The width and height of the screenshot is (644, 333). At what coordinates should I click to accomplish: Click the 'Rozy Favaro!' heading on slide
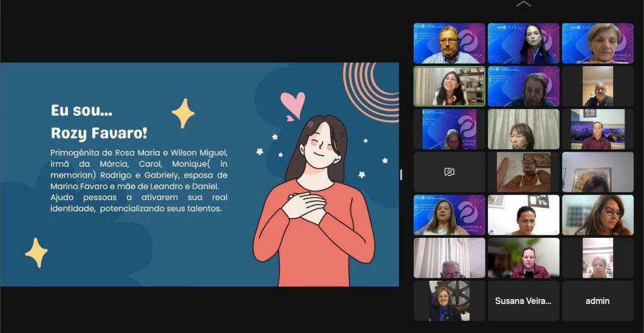click(99, 133)
